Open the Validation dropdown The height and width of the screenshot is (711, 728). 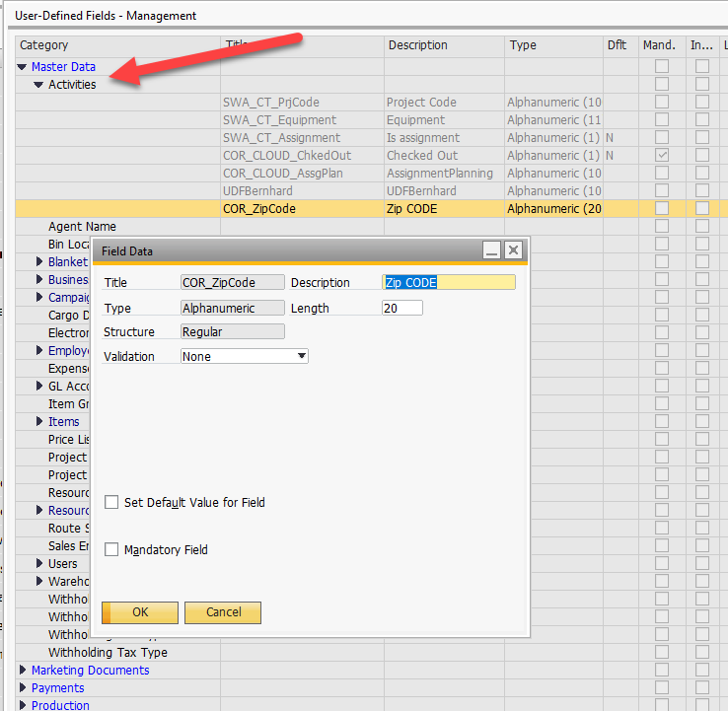pyautogui.click(x=302, y=356)
